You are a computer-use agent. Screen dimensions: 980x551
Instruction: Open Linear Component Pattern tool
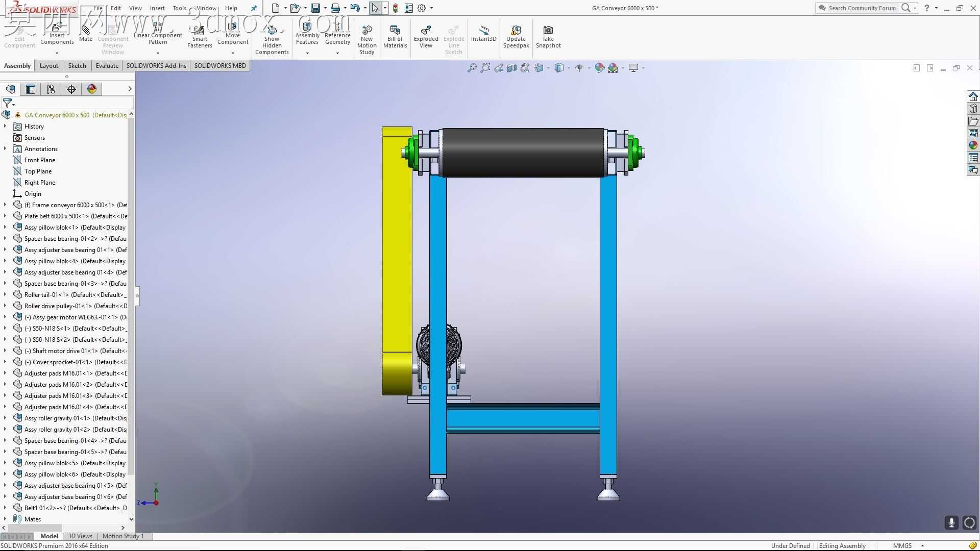(158, 34)
